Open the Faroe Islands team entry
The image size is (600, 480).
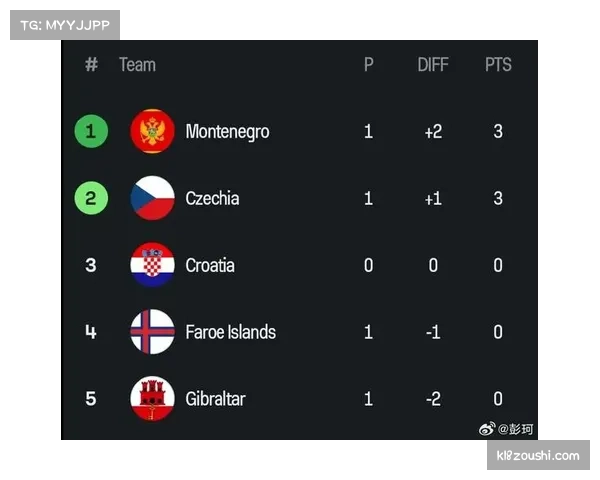click(x=230, y=332)
